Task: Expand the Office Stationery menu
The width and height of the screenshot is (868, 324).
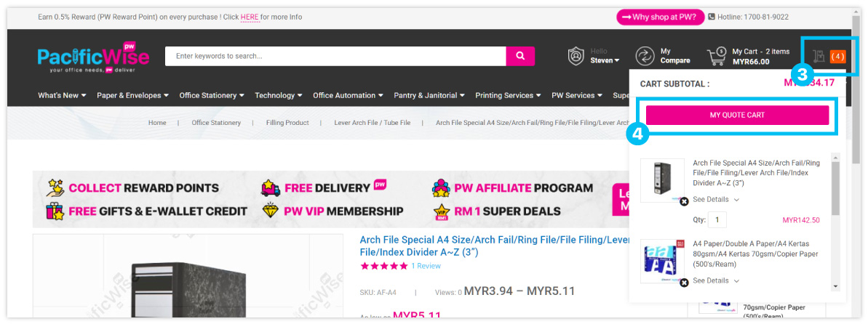Action: tap(212, 95)
